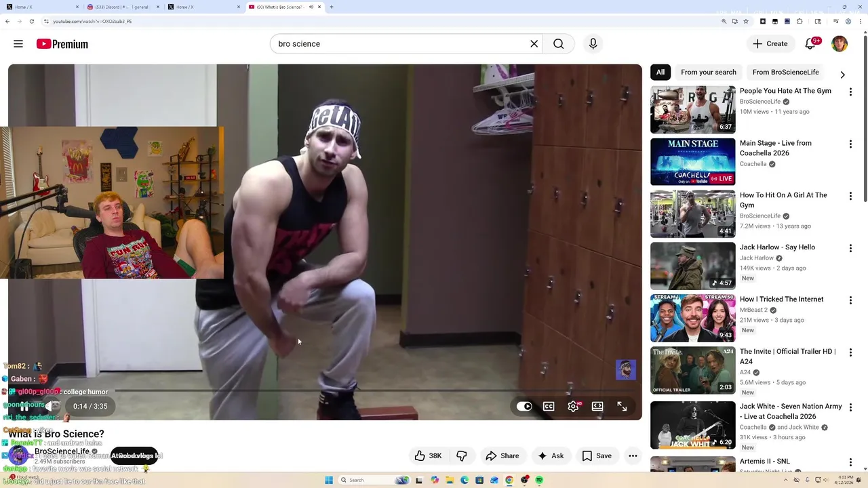Open options for How To Hit On A Girl
Image resolution: width=868 pixels, height=488 pixels.
(850, 197)
